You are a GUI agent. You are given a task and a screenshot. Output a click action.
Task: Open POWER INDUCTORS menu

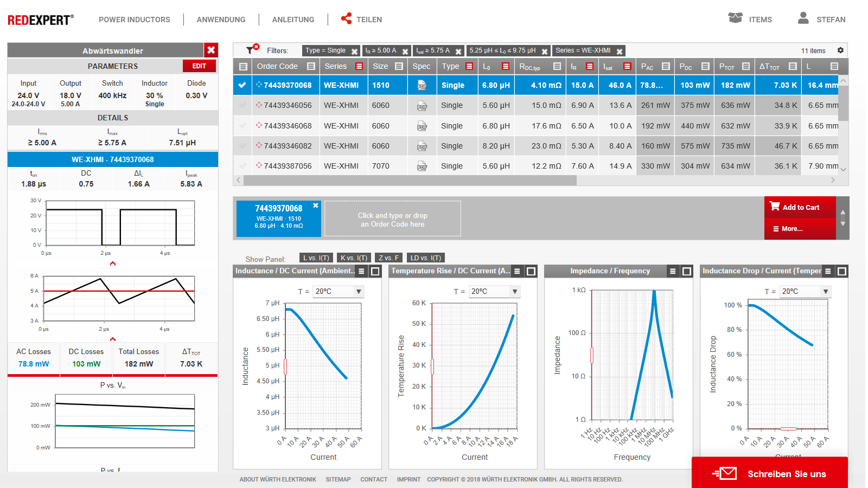(134, 20)
